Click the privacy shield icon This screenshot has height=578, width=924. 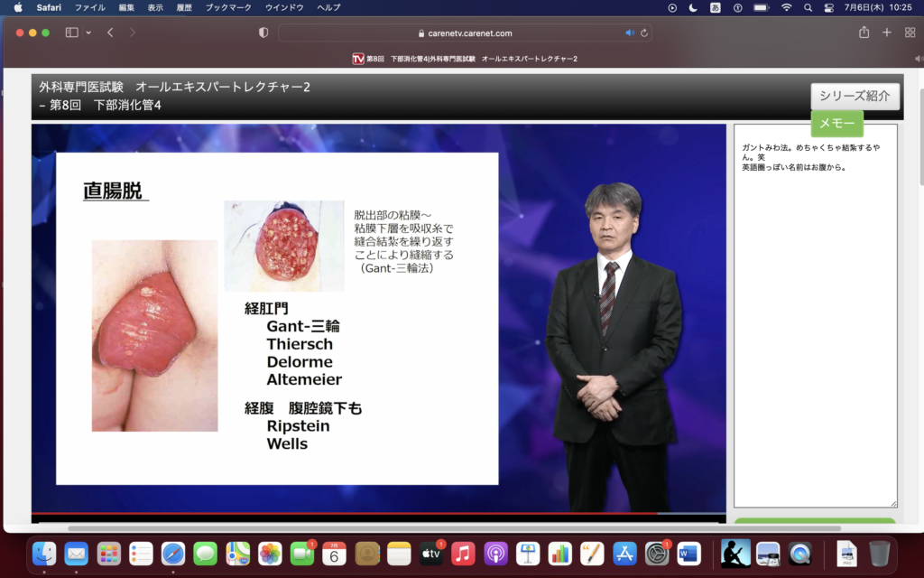pos(263,33)
